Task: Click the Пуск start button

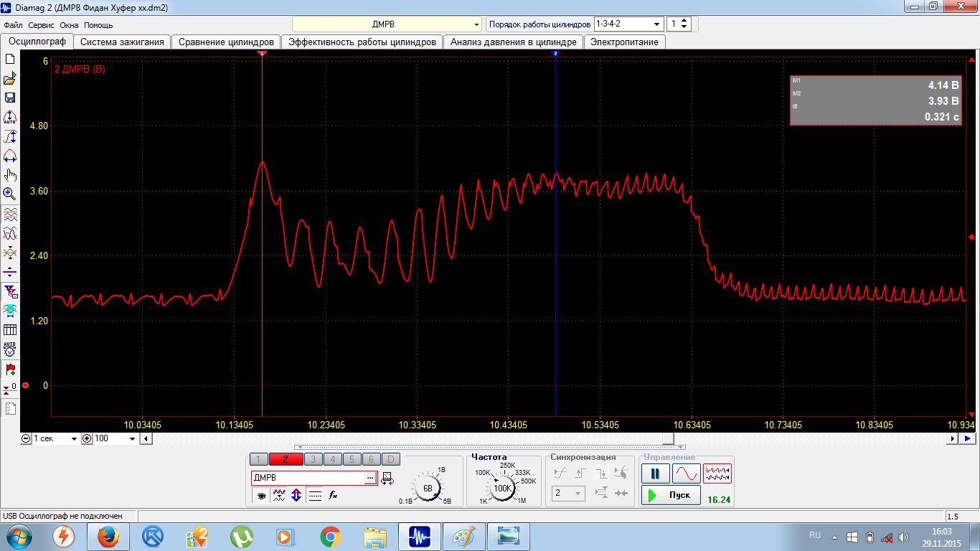Action: pyautogui.click(x=671, y=495)
